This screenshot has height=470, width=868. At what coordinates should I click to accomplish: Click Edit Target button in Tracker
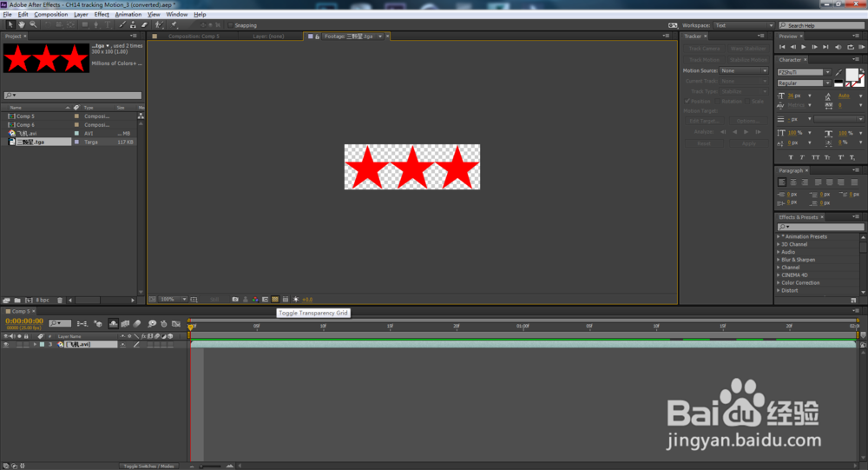pyautogui.click(x=704, y=121)
